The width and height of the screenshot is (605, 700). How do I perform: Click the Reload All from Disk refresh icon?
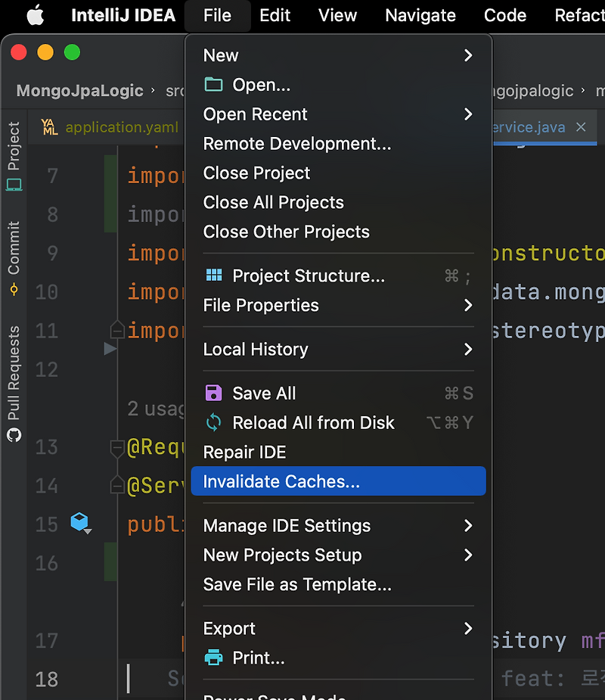click(x=213, y=423)
